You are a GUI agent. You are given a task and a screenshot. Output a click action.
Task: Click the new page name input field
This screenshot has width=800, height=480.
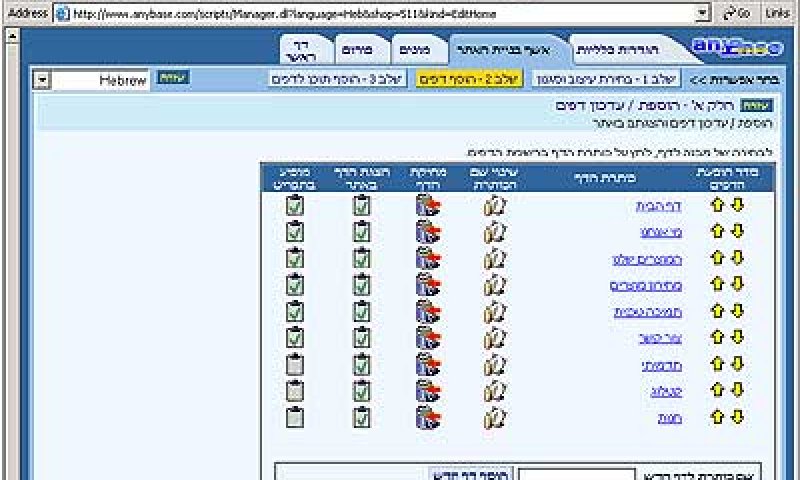point(577,475)
